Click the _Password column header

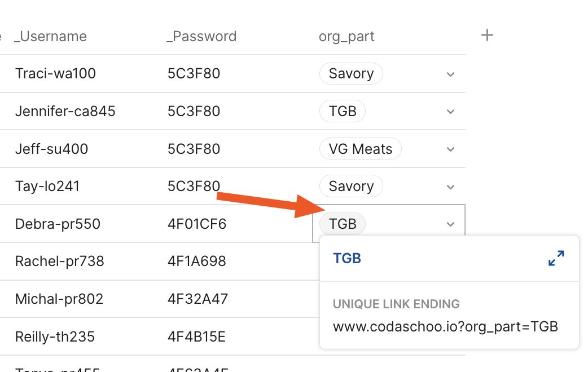201,37
